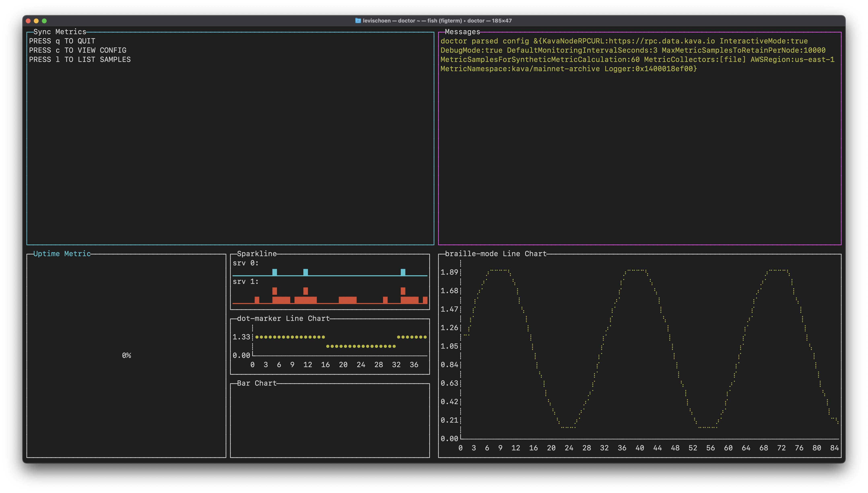Click the 'dot-marker Line Chart' title
868x493 pixels.
click(283, 318)
